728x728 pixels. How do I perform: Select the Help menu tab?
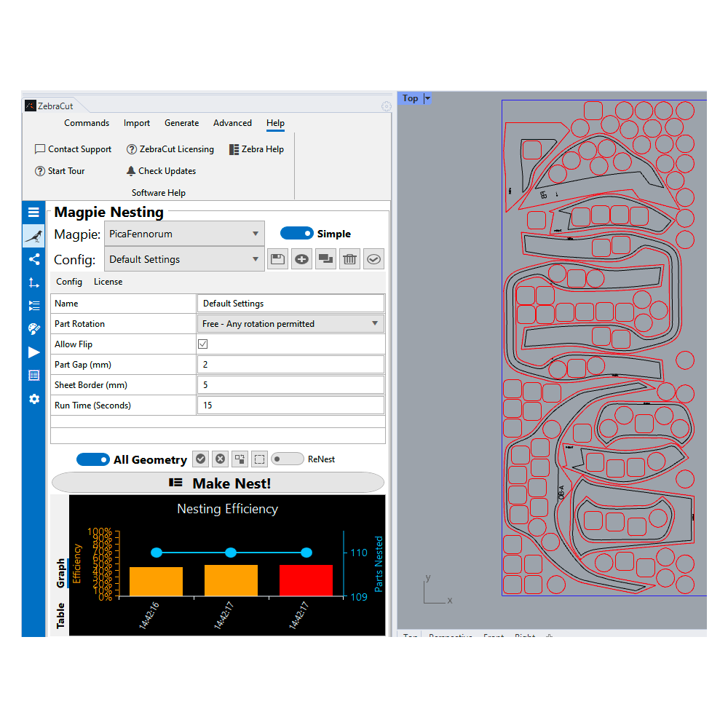tap(275, 123)
